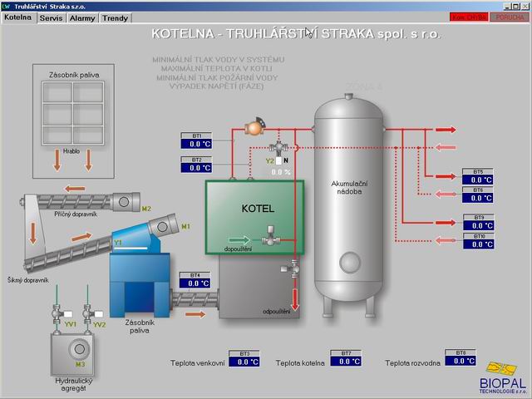The height and width of the screenshot is (399, 532).
Task: Click the Akumulační nádoba tank
Action: coord(348,199)
